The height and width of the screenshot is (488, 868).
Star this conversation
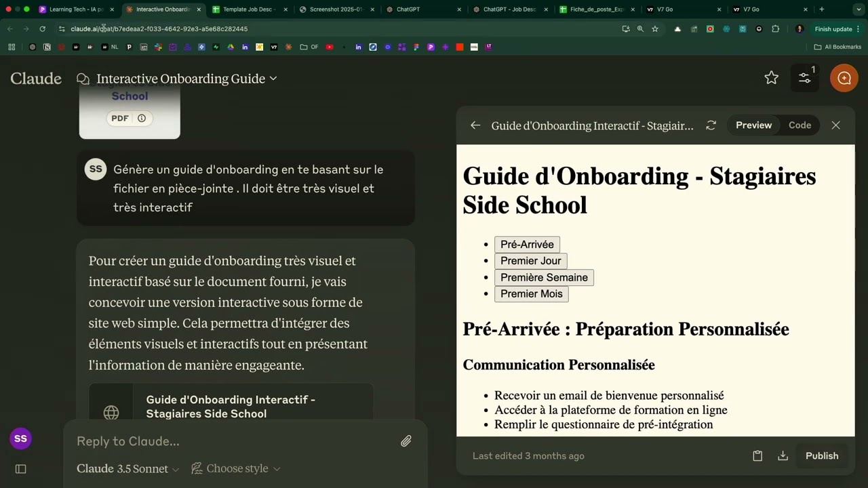click(771, 78)
